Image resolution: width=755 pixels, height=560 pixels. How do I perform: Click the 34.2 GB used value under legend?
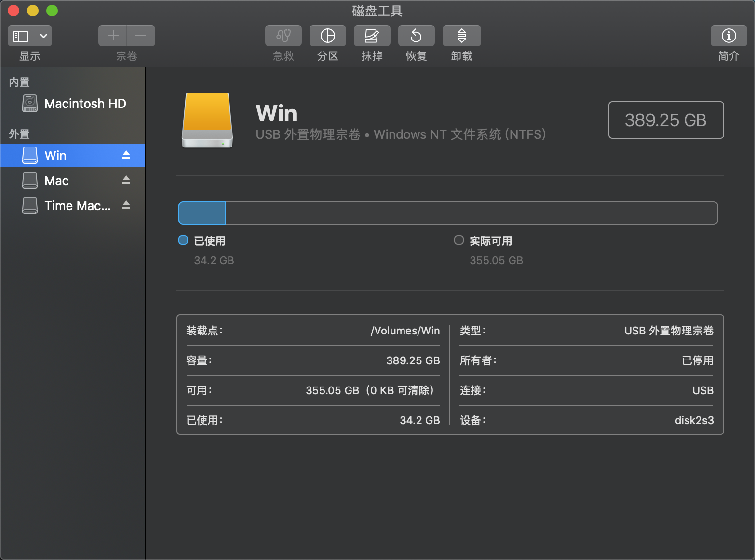click(214, 260)
